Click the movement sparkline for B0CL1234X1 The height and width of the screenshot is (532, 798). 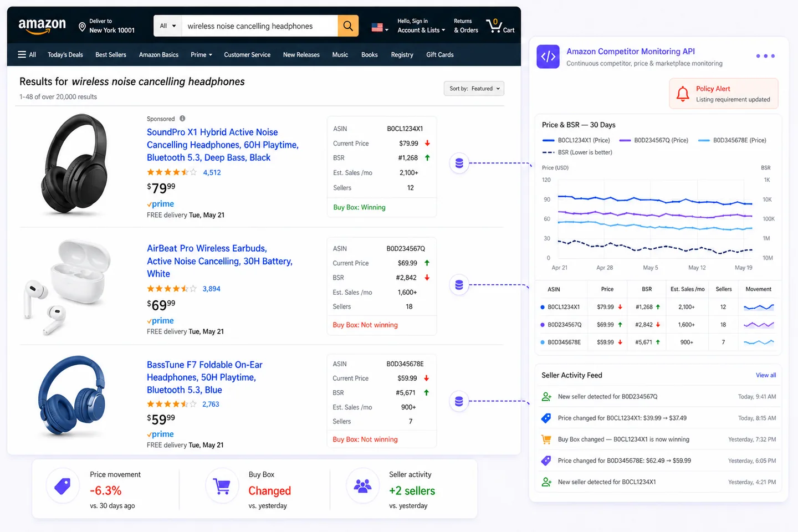(x=759, y=307)
